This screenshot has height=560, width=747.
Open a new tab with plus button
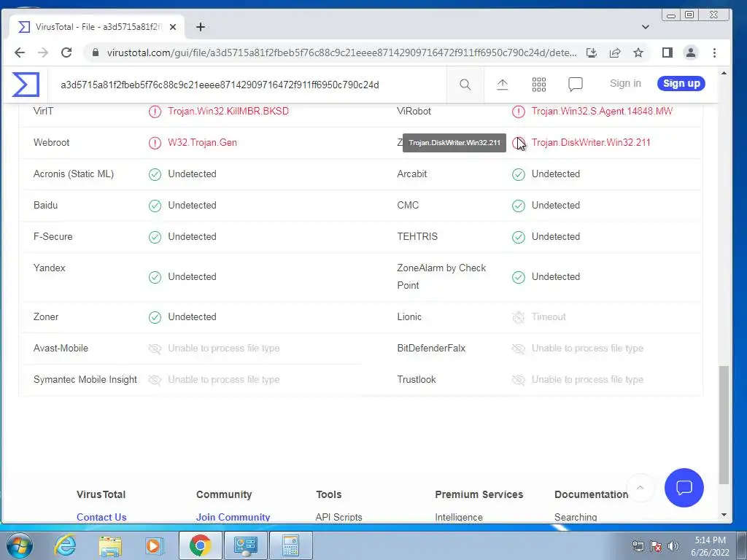tap(201, 27)
